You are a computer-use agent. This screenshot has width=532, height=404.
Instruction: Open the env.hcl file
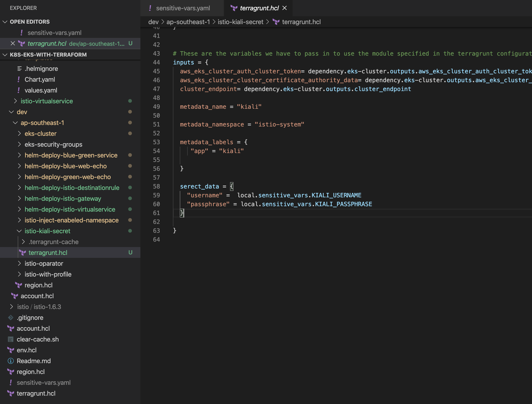26,350
